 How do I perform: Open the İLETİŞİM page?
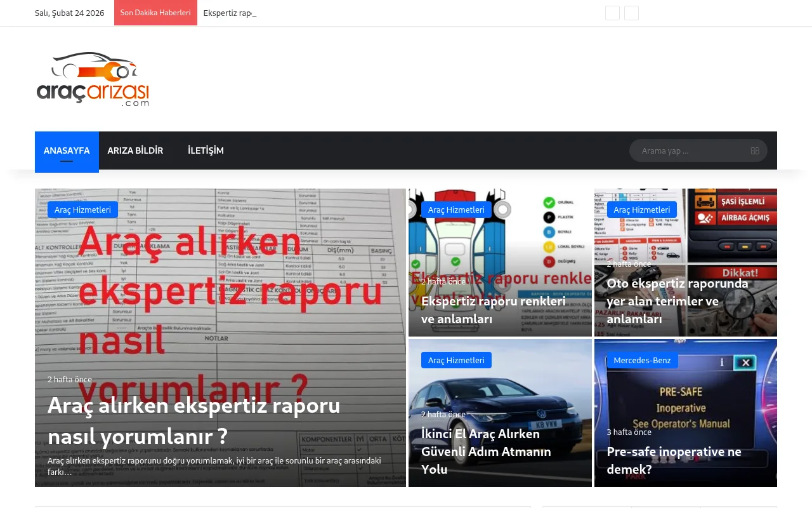(206, 150)
